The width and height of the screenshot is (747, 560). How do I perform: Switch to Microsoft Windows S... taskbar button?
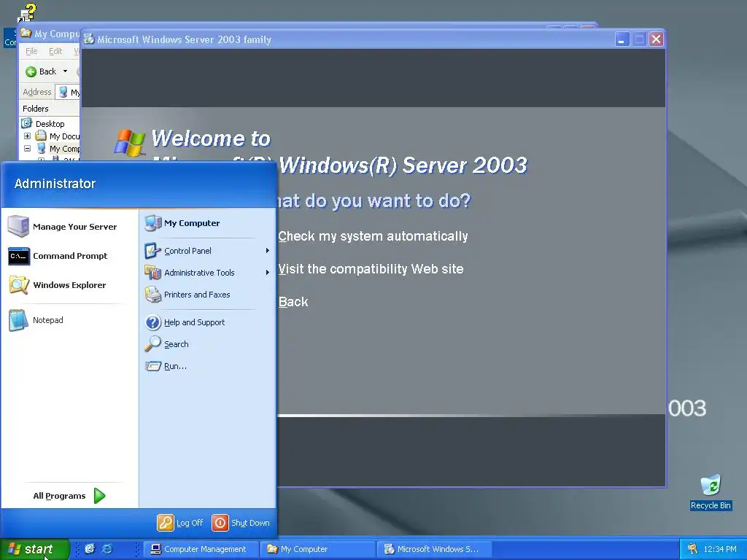(x=435, y=549)
